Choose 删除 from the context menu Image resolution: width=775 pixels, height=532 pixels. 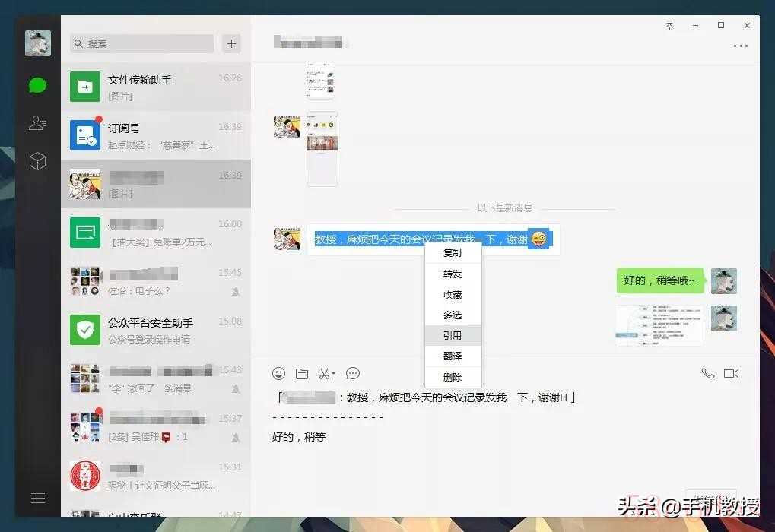[x=453, y=377]
